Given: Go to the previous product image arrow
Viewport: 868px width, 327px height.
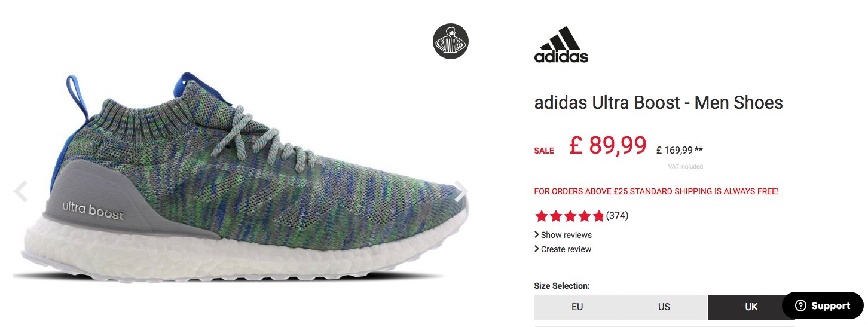Looking at the screenshot, I should (x=20, y=192).
